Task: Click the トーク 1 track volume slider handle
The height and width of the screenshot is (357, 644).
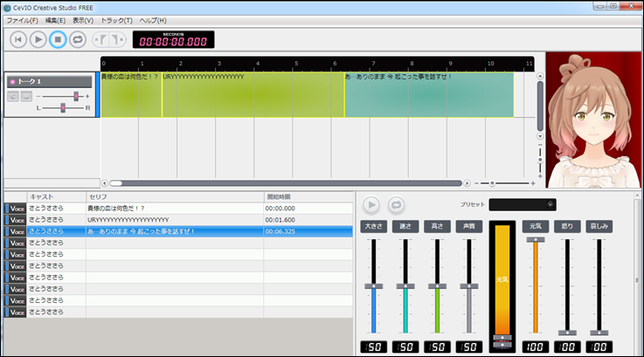Action: pos(76,96)
